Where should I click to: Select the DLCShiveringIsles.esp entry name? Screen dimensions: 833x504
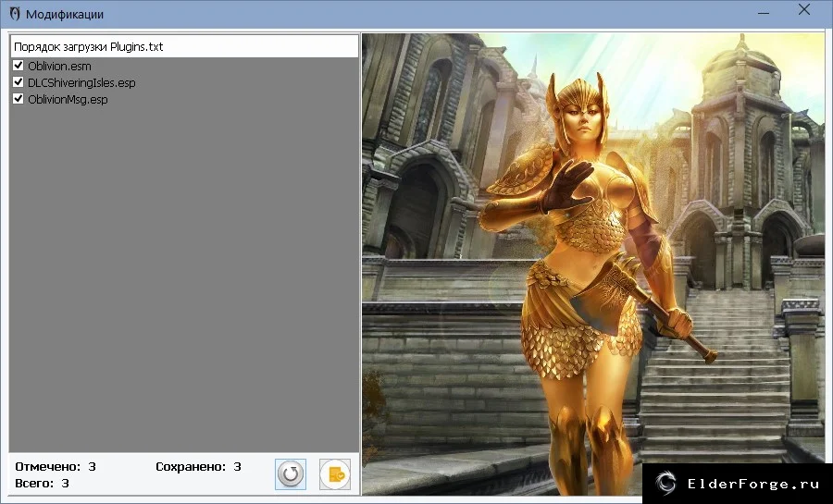(x=81, y=82)
